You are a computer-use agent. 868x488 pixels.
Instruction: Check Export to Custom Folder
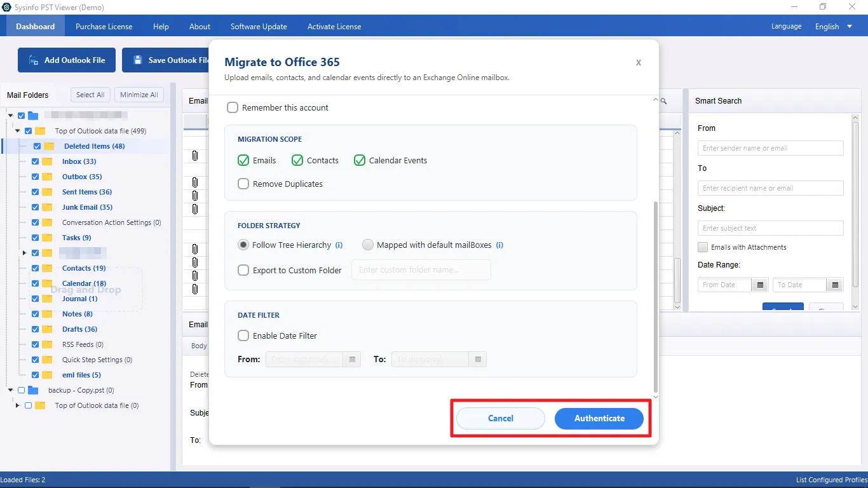coord(243,270)
